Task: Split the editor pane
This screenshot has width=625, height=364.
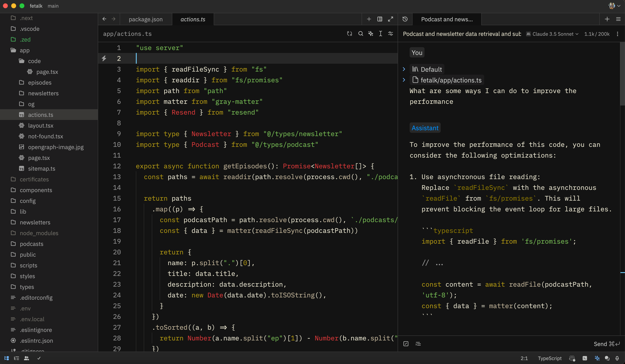Action: click(380, 19)
